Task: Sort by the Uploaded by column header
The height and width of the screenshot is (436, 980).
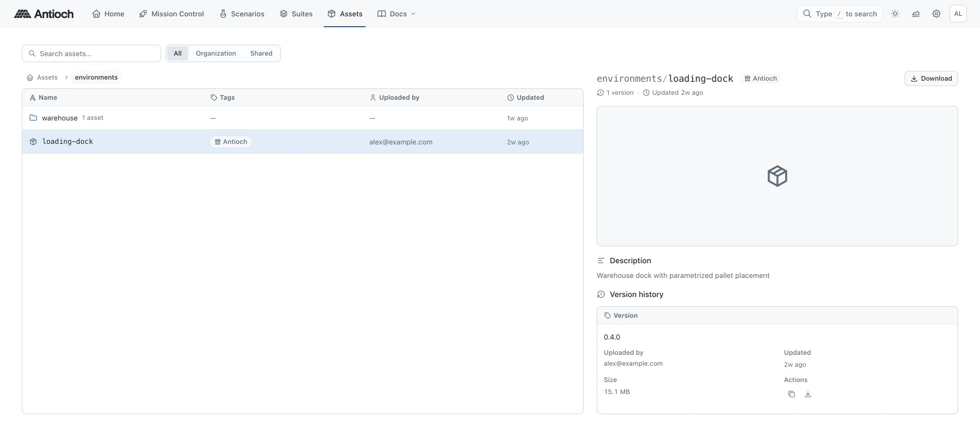Action: click(395, 98)
